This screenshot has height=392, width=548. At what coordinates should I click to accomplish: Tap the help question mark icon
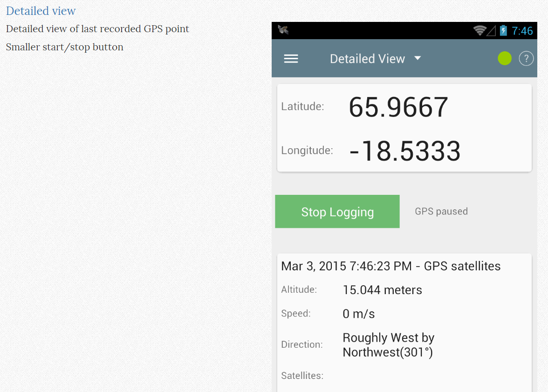pos(526,58)
